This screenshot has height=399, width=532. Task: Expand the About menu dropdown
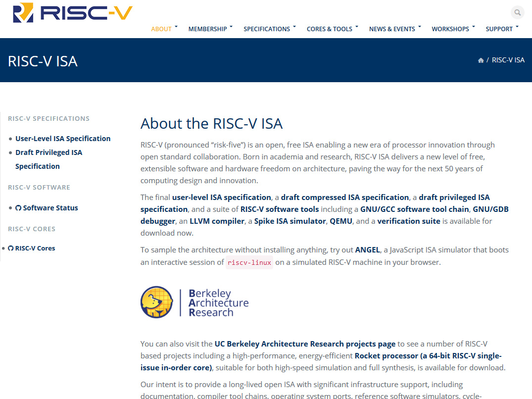point(161,29)
